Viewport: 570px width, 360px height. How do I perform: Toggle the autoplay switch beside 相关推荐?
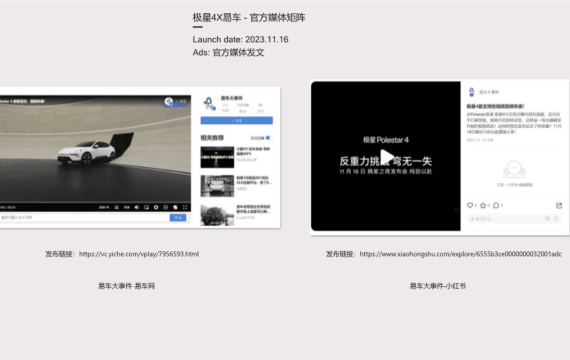click(268, 138)
